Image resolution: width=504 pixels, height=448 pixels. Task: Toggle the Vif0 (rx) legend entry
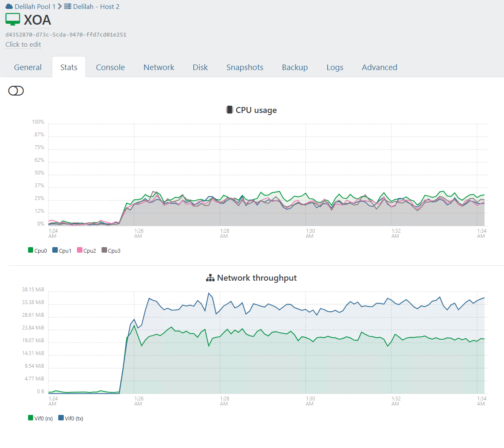tap(40, 418)
